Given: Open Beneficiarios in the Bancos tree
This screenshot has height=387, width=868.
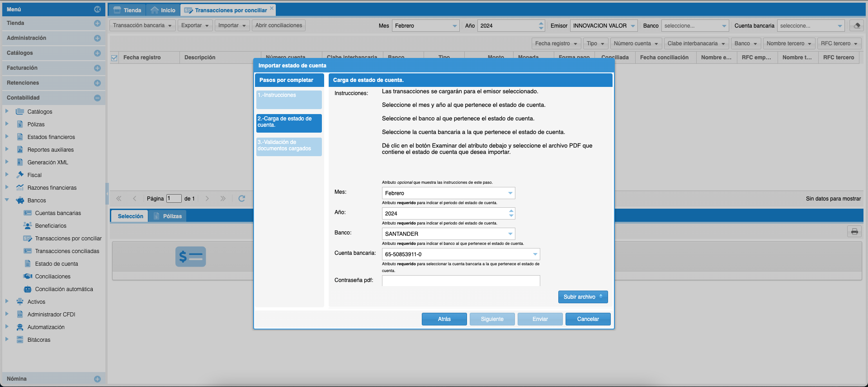Looking at the screenshot, I should (x=51, y=226).
